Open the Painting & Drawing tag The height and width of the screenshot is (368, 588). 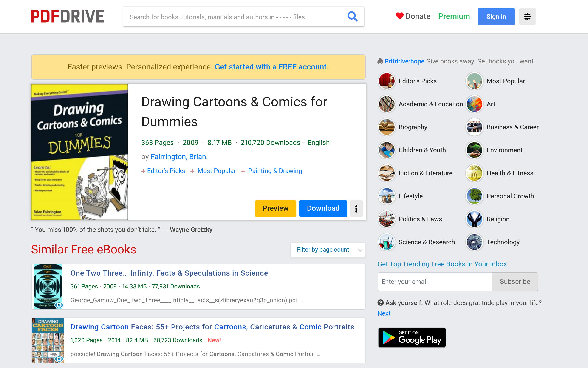click(x=275, y=171)
